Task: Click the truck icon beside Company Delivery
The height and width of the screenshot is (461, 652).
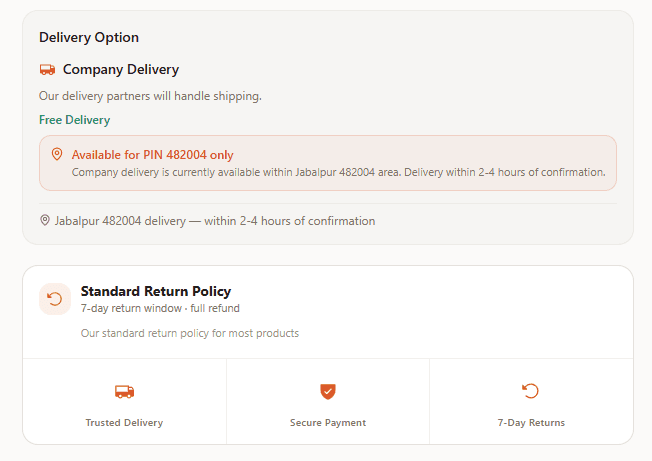Action: click(47, 70)
